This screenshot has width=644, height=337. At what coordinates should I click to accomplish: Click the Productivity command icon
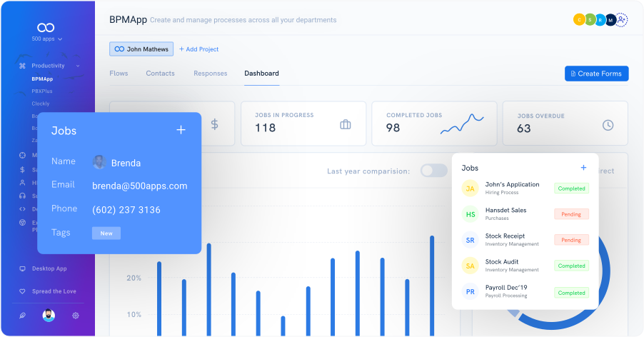point(23,66)
